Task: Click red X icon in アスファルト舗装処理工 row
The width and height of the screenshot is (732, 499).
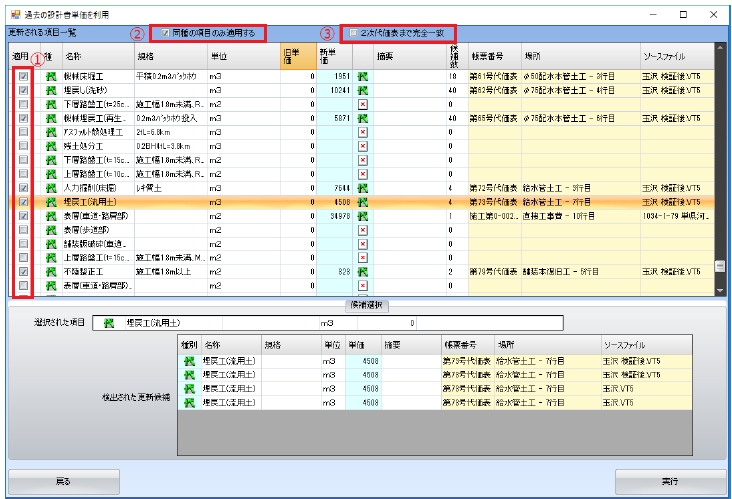Action: [x=362, y=131]
